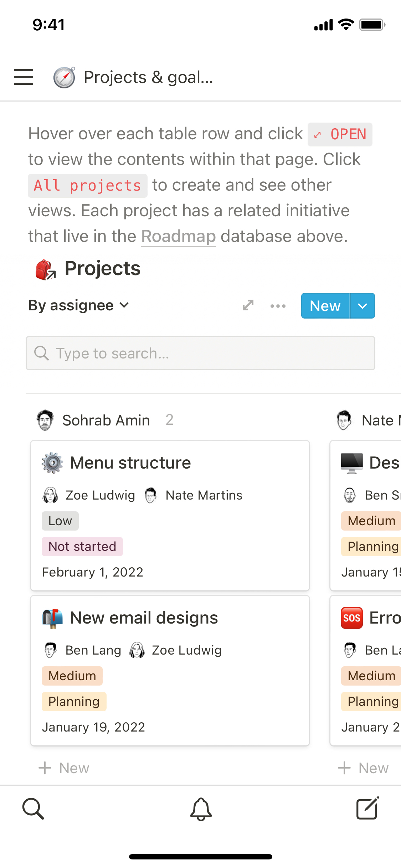The height and width of the screenshot is (868, 401).
Task: Select the Sohrab Amin group header
Action: pyautogui.click(x=106, y=420)
